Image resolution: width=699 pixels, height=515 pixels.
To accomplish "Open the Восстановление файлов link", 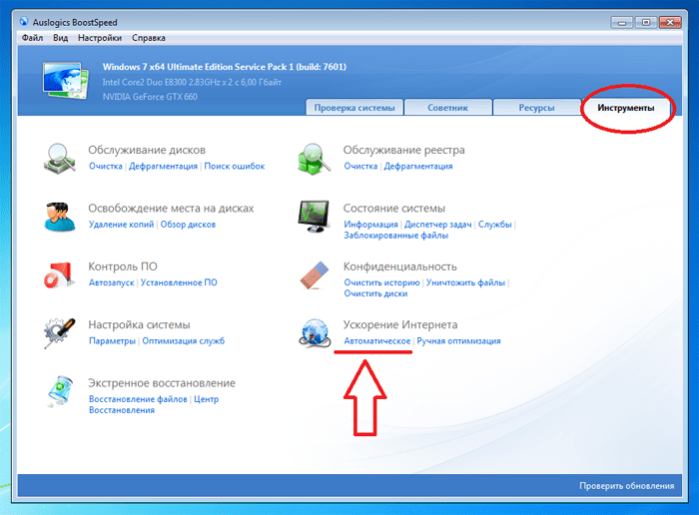I will click(x=138, y=399).
